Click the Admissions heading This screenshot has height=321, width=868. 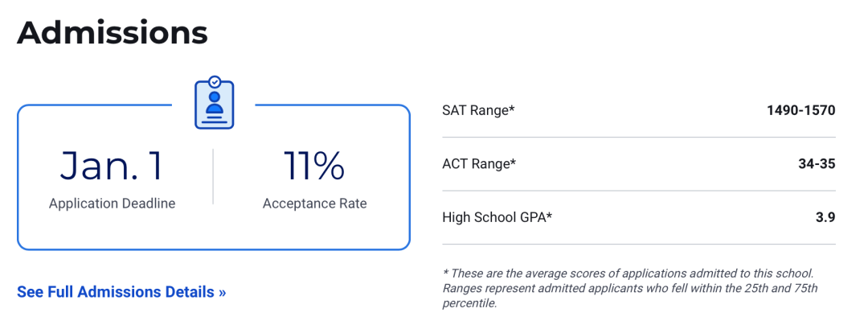[113, 33]
